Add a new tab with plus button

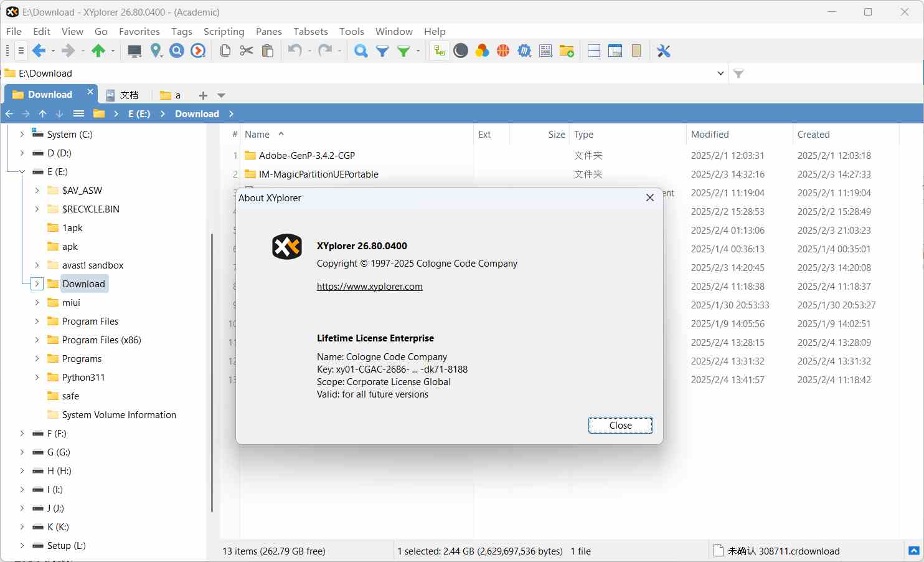click(x=203, y=95)
